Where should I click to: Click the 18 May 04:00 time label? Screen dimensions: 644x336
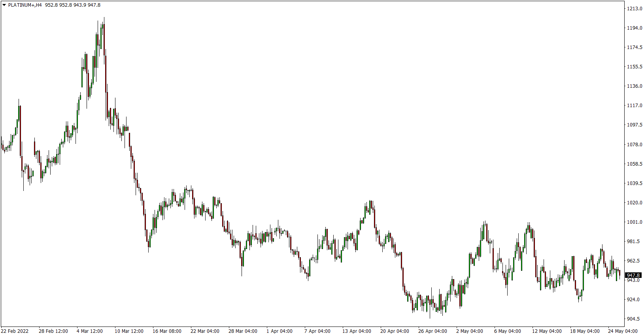[x=585, y=331]
